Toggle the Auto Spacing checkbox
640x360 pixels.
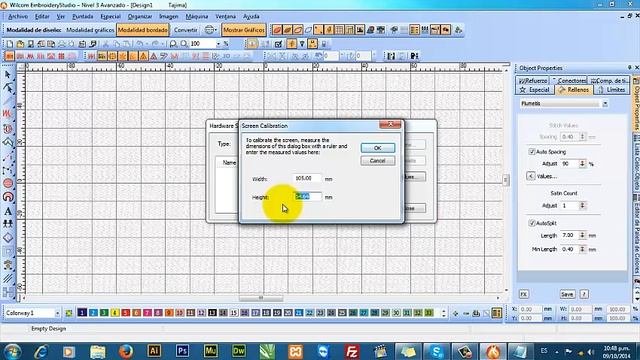[x=531, y=152]
